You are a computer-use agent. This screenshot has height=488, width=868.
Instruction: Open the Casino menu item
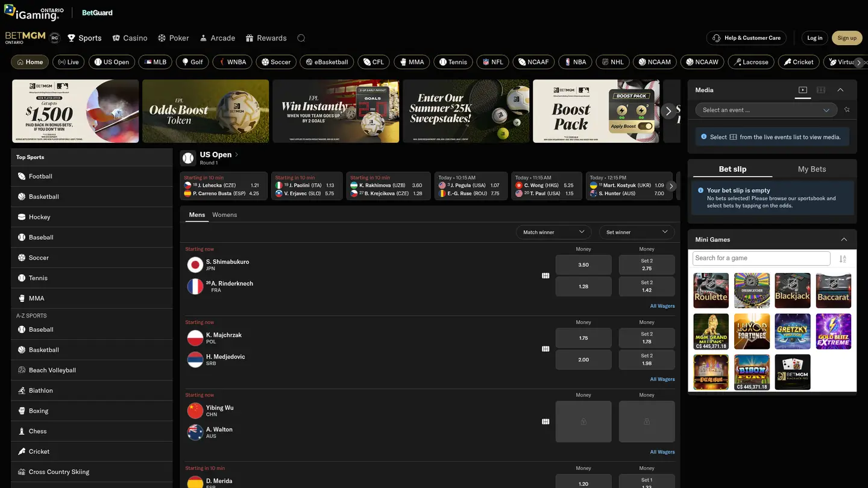pos(130,38)
